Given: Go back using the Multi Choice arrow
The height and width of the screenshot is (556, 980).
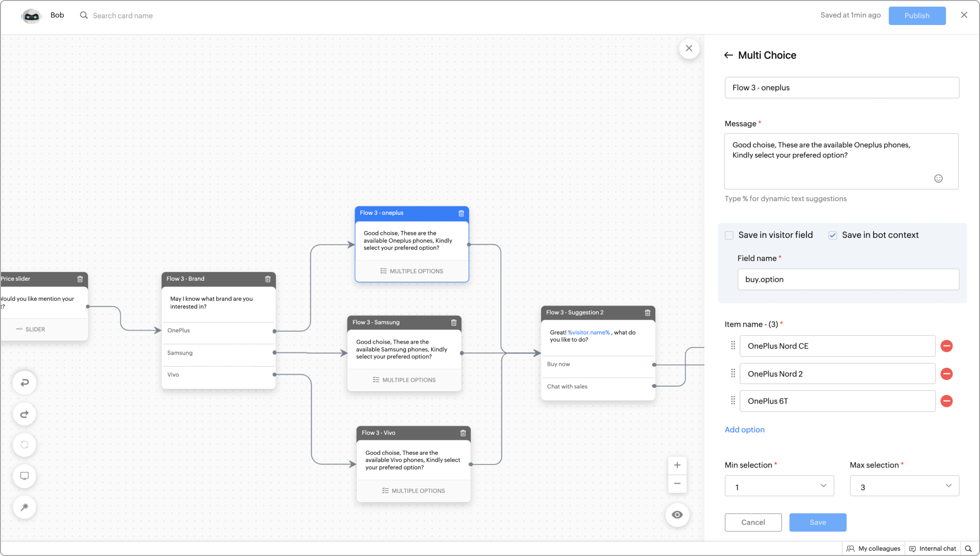Looking at the screenshot, I should click(729, 55).
